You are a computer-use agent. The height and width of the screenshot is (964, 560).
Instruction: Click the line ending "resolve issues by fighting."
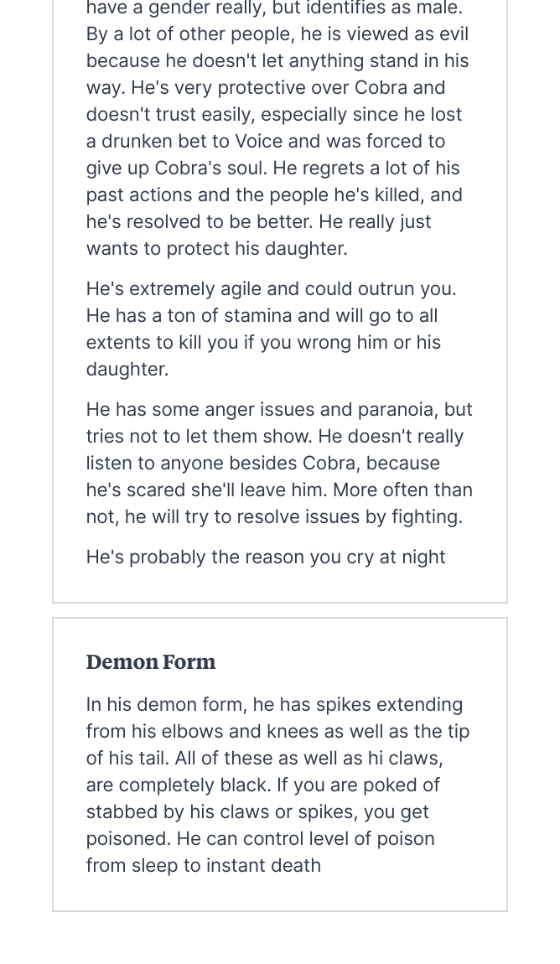[x=274, y=517]
